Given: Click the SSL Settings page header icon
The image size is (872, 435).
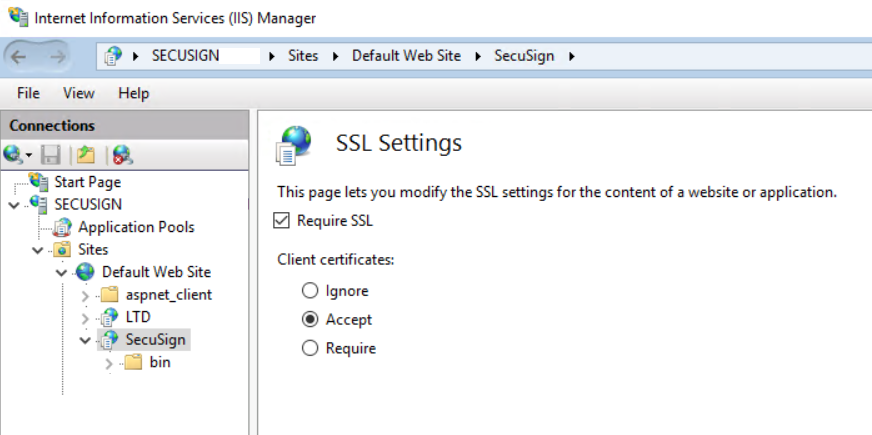Looking at the screenshot, I should point(293,145).
